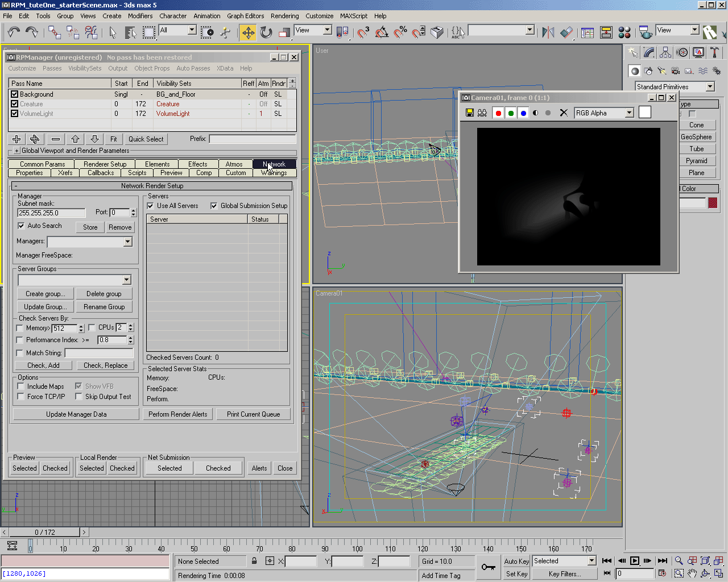Click the Mirror Selected Objects icon

tap(548, 32)
